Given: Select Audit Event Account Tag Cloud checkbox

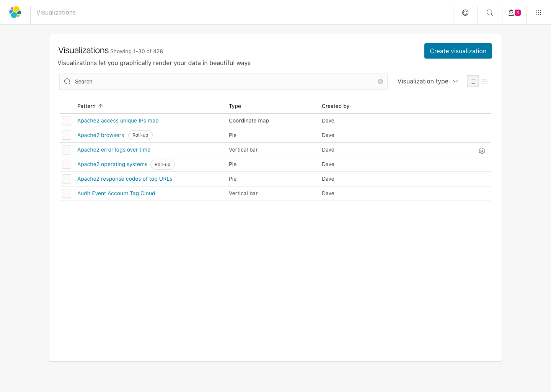Looking at the screenshot, I should coord(67,193).
